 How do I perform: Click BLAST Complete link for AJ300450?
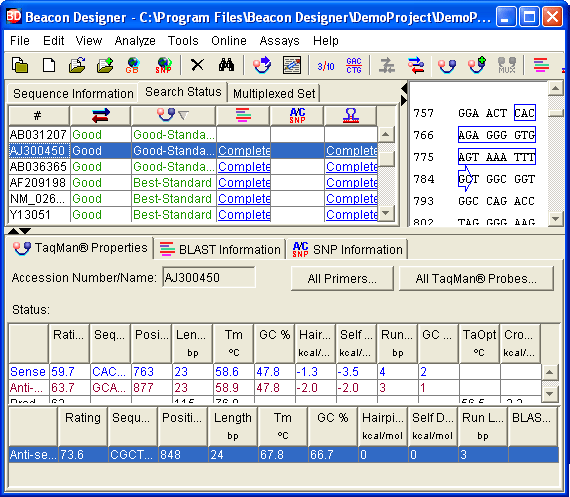(x=244, y=151)
